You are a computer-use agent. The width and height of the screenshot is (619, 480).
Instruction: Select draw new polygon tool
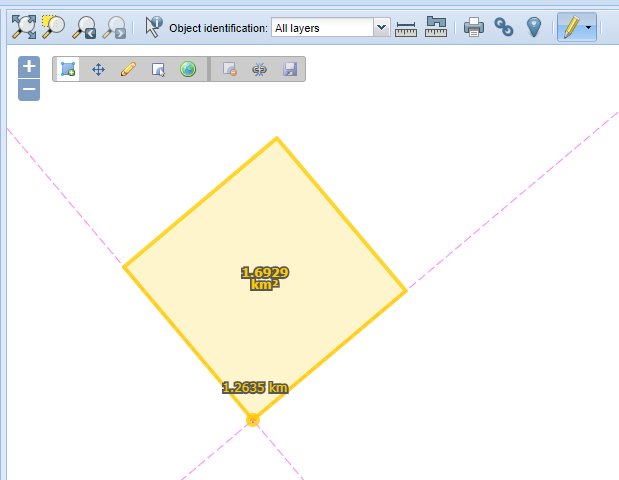click(68, 69)
